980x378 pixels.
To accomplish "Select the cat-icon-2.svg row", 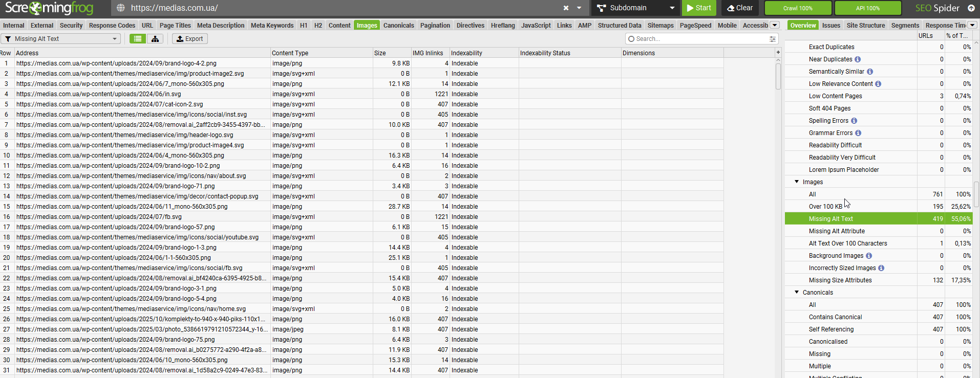I will click(361, 104).
